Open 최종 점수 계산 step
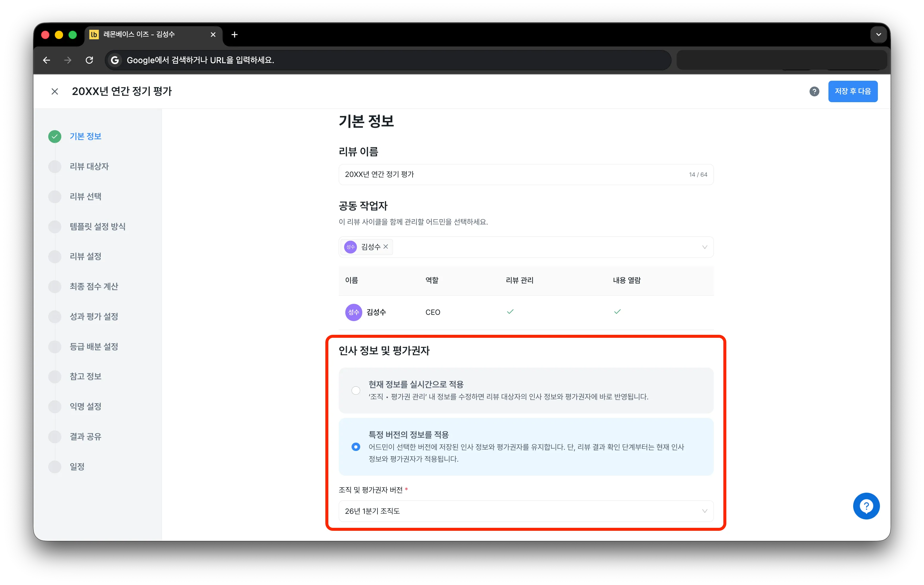The width and height of the screenshot is (924, 585). click(x=94, y=287)
